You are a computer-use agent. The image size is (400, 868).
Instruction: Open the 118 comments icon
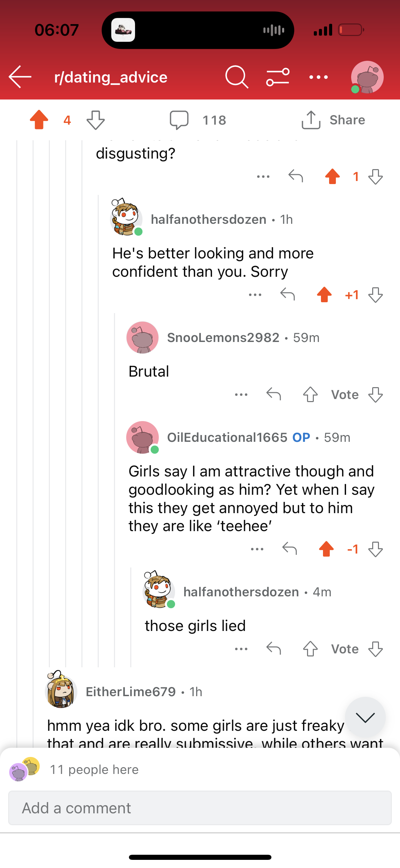tap(179, 120)
